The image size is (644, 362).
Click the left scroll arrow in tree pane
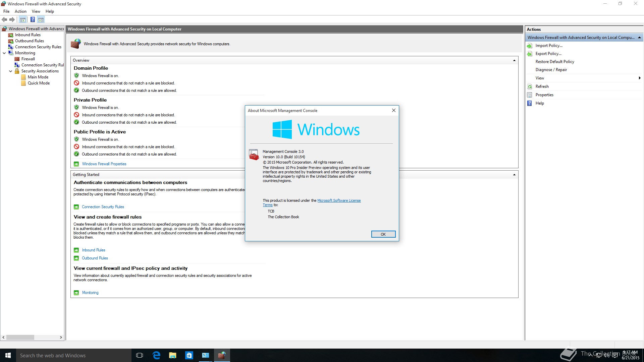pos(3,338)
